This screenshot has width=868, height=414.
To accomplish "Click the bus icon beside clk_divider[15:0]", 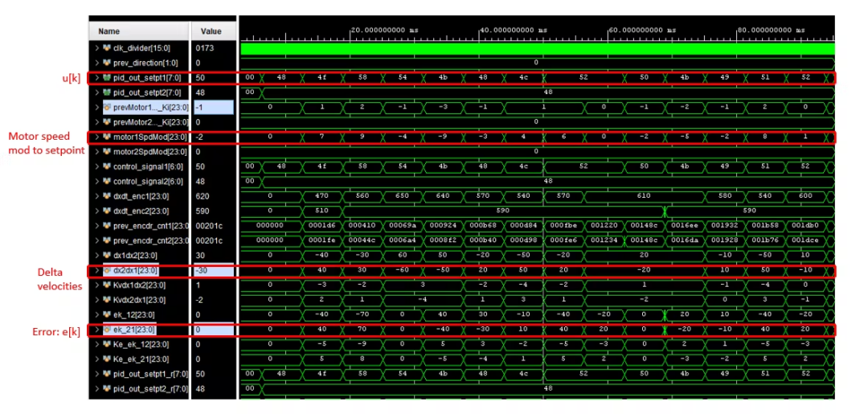I will [x=105, y=48].
